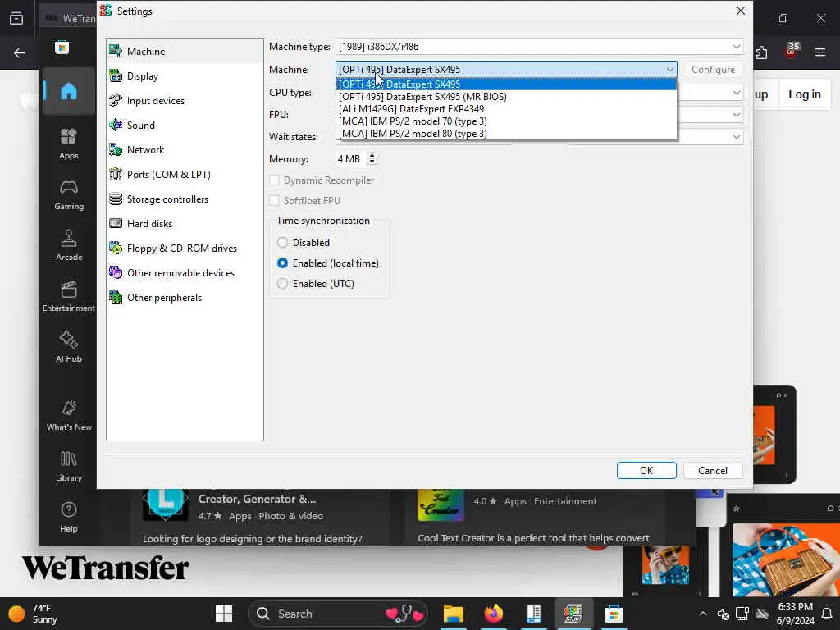This screenshot has height=630, width=840.
Task: Click the weather widget showing 74°F
Action: pyautogui.click(x=33, y=614)
